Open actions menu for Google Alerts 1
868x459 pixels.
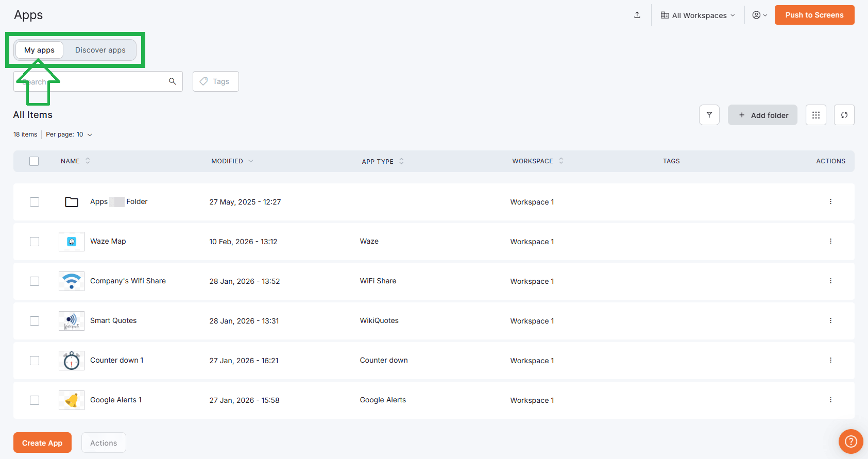(830, 400)
